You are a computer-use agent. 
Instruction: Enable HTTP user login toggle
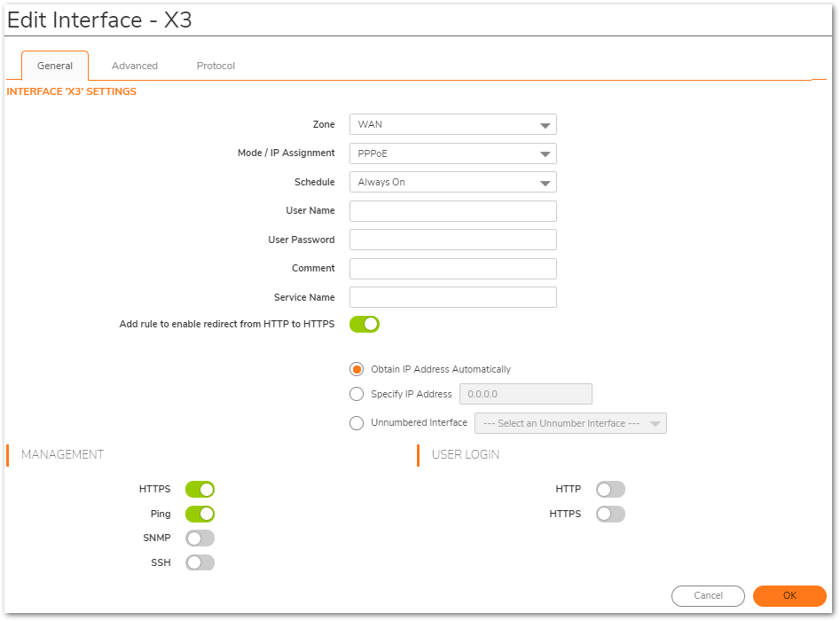tap(610, 490)
